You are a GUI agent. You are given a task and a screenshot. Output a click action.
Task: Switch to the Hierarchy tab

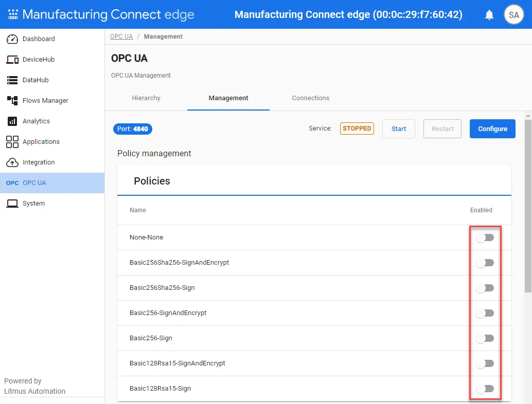click(x=146, y=98)
